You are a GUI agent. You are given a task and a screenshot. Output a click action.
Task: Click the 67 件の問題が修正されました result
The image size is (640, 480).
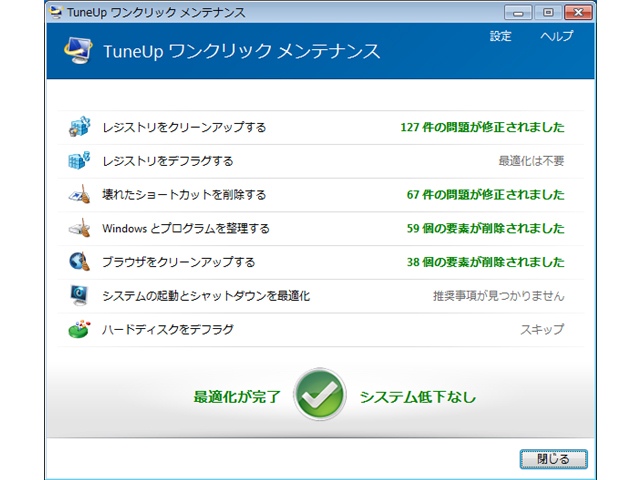[x=485, y=195]
